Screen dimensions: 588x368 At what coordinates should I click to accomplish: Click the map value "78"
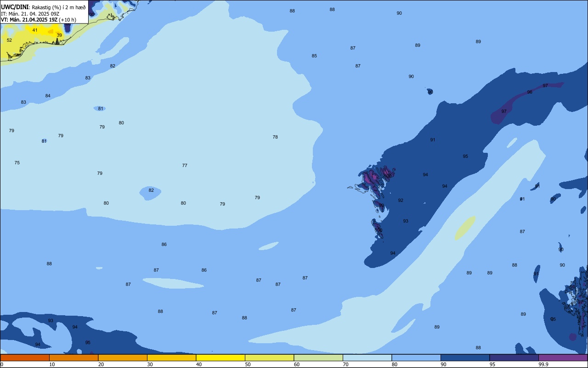click(275, 137)
